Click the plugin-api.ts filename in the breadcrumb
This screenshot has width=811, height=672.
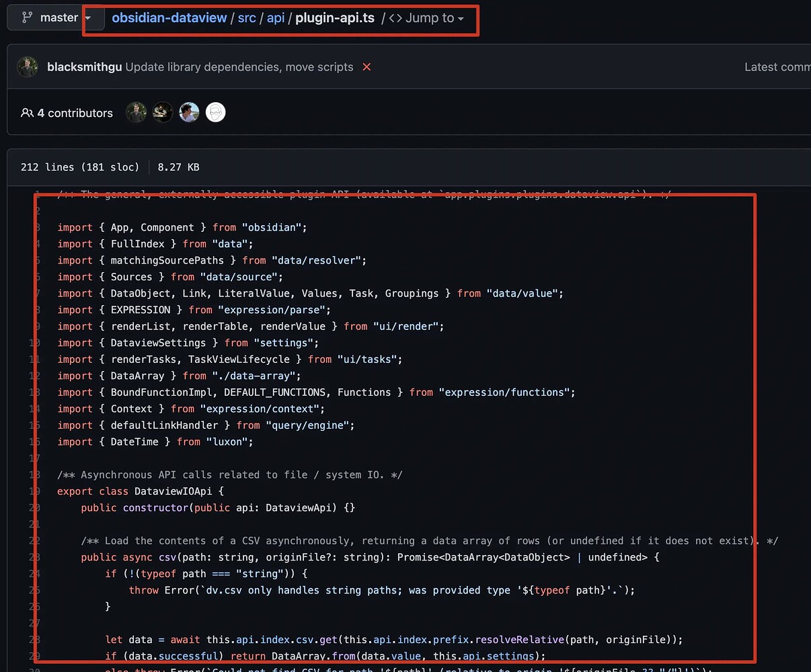pyautogui.click(x=334, y=17)
